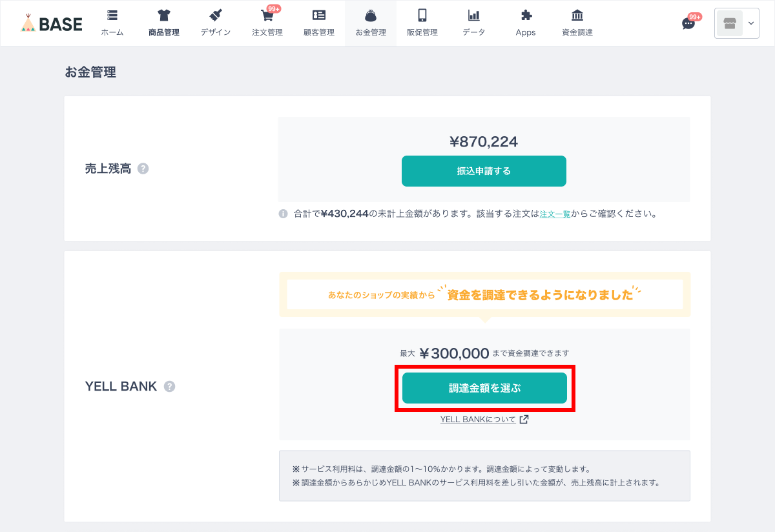
Task: Open the ホーム navigation icon
Action: (112, 15)
